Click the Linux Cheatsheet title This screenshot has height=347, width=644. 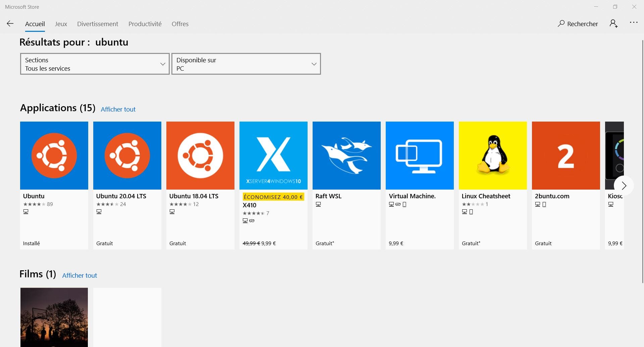486,196
